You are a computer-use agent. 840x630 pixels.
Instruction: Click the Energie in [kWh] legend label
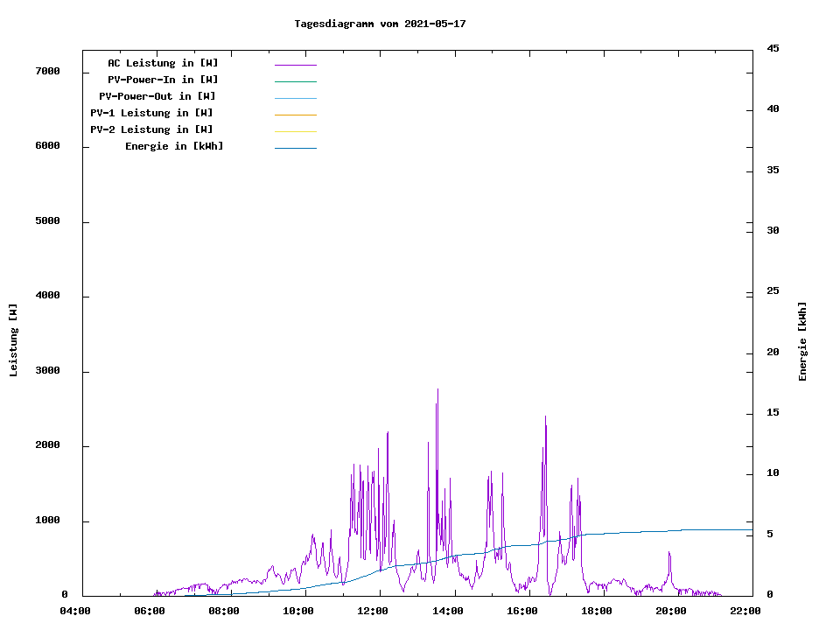[174, 146]
